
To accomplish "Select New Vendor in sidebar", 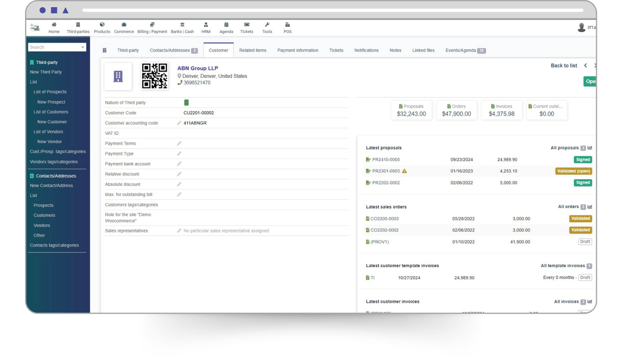I will 50,141.
